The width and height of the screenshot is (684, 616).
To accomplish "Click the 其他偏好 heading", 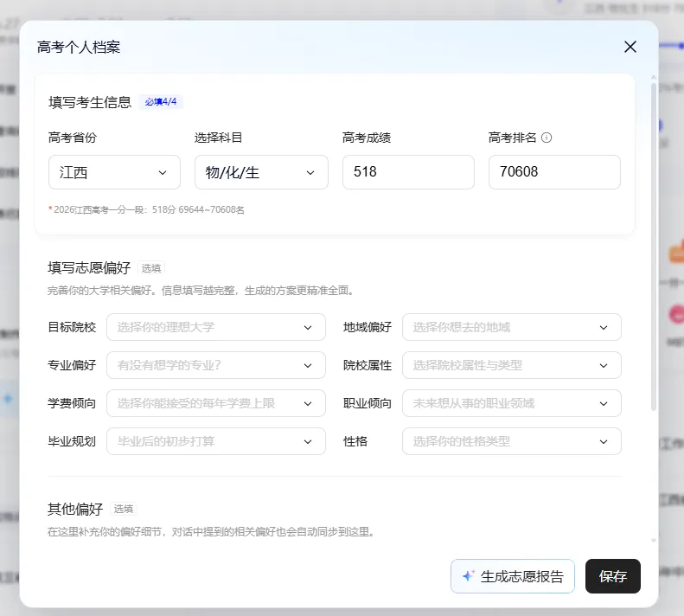I will click(x=75, y=509).
